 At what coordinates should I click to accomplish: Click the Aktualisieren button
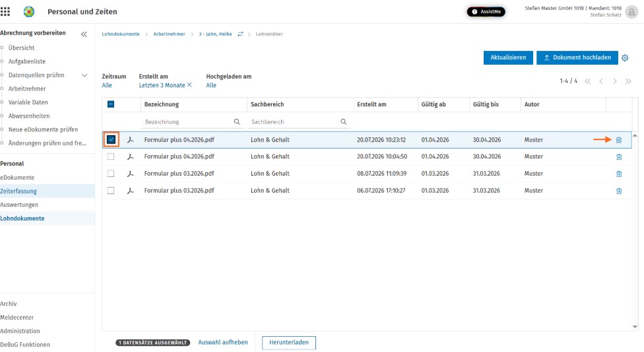click(508, 57)
